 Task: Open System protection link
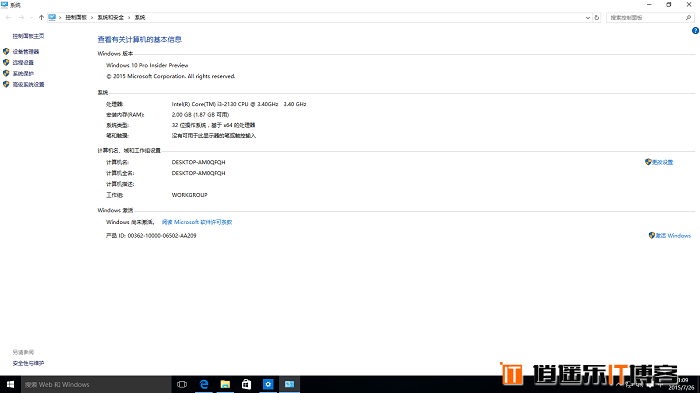(23, 73)
